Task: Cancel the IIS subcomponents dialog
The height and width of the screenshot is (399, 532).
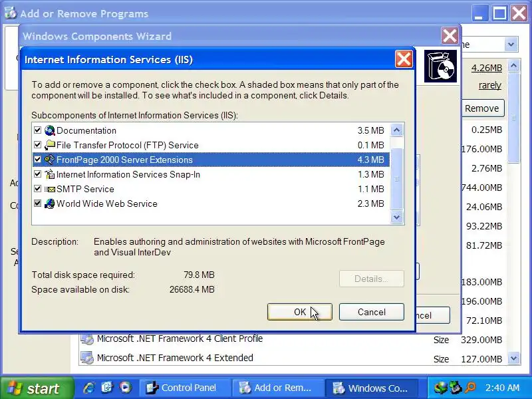Action: point(372,312)
